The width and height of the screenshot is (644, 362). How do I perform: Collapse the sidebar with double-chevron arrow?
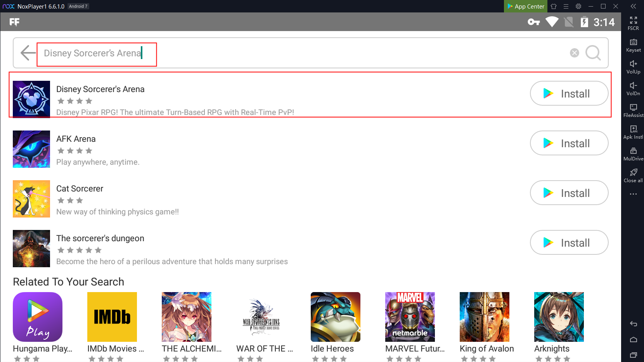(633, 6)
